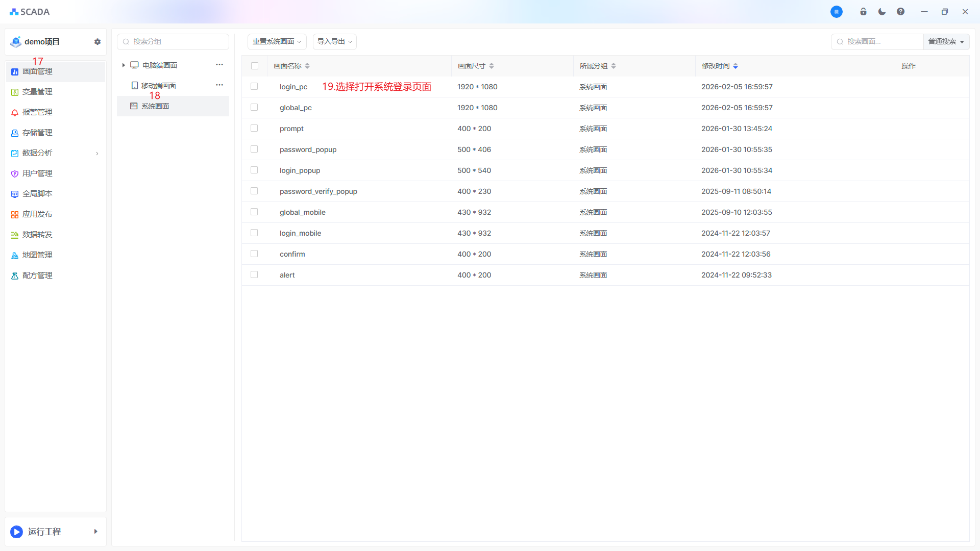Click the lock icon in title bar
Screen dimensions: 980x551
point(863,12)
